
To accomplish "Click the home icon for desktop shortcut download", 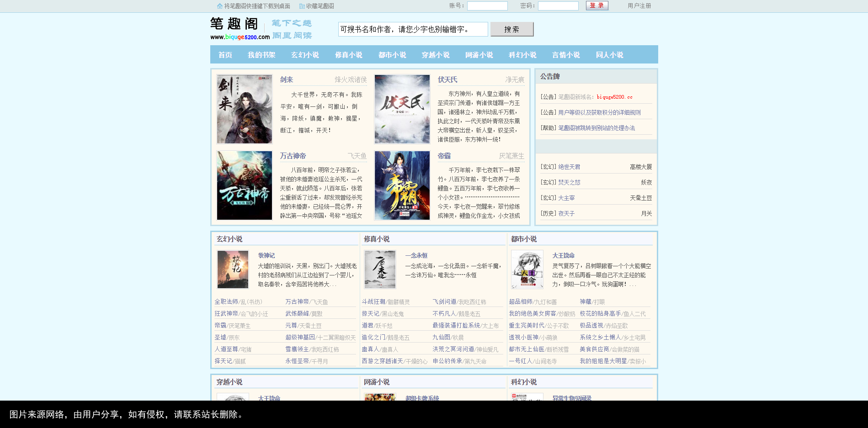I will pyautogui.click(x=219, y=6).
